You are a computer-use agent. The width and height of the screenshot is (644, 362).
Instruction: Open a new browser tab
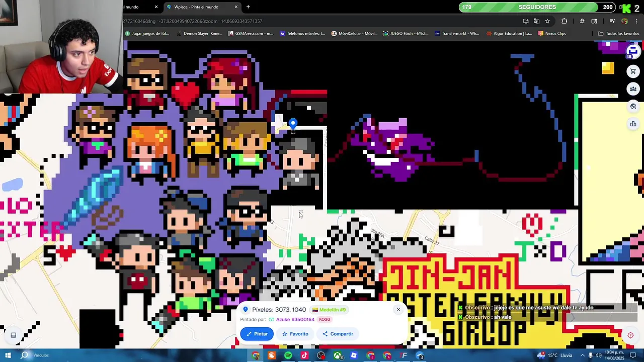point(248,7)
